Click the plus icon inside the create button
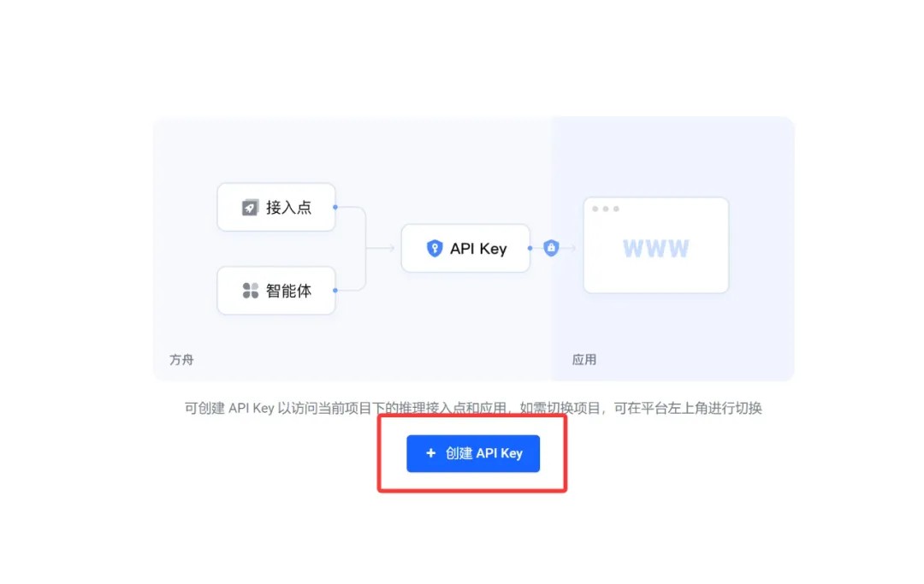Viewport: 924px width, 584px height. 430,453
